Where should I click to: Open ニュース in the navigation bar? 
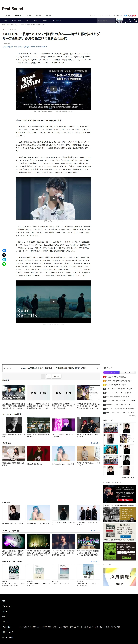tap(44, 21)
